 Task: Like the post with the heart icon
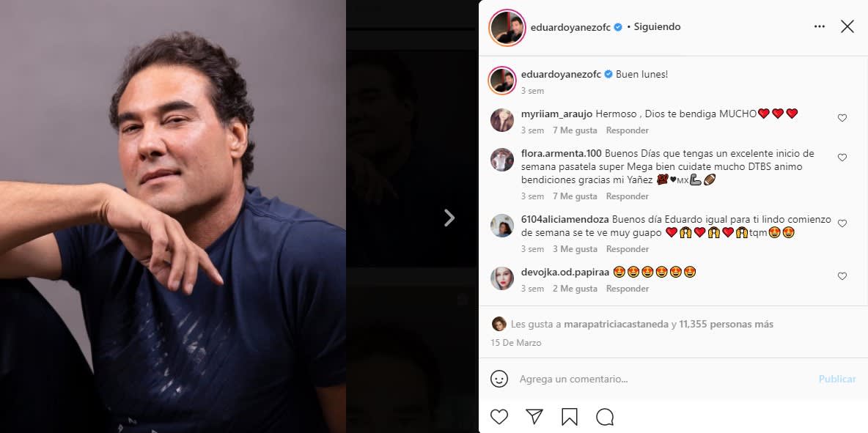499,417
